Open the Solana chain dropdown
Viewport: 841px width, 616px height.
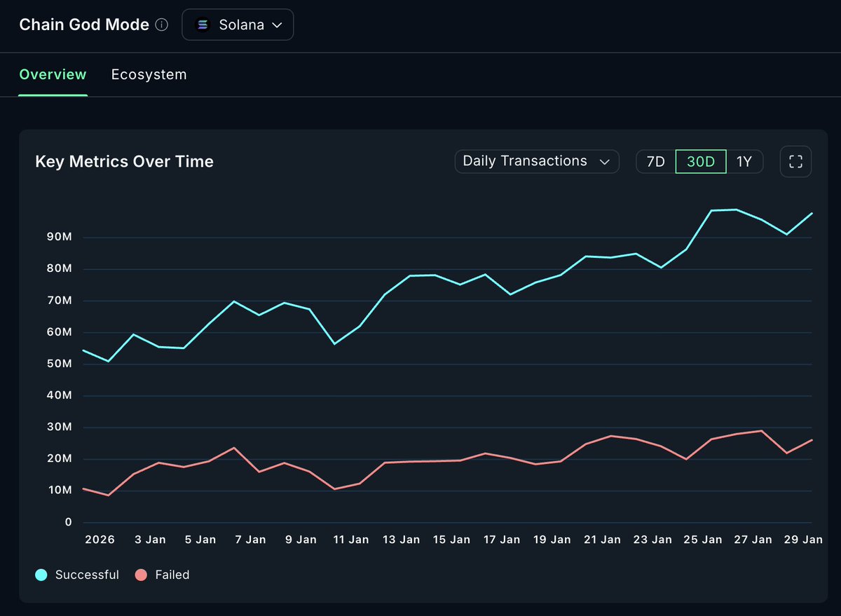point(238,25)
